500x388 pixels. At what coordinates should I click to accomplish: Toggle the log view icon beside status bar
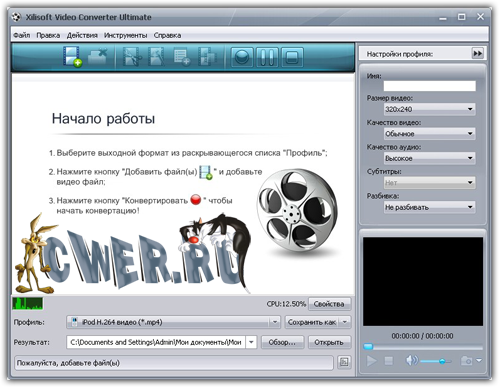pyautogui.click(x=344, y=362)
